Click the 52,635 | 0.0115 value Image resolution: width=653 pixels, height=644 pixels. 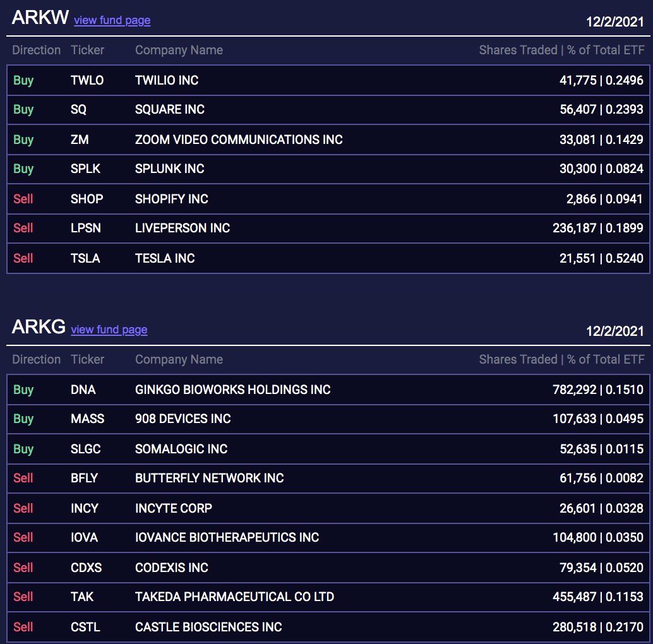pos(601,449)
